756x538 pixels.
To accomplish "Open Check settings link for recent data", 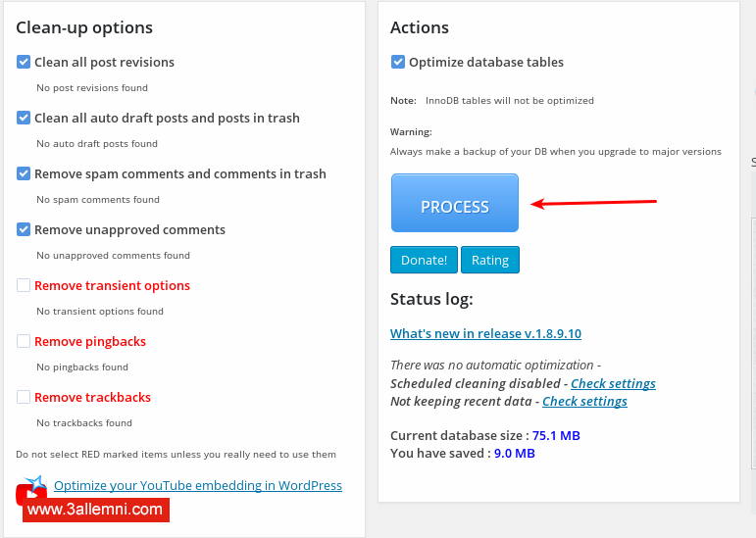I will point(584,401).
